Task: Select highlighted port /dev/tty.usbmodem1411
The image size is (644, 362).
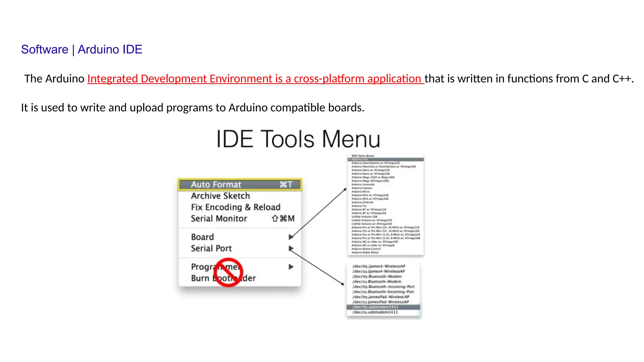Action: point(383,307)
